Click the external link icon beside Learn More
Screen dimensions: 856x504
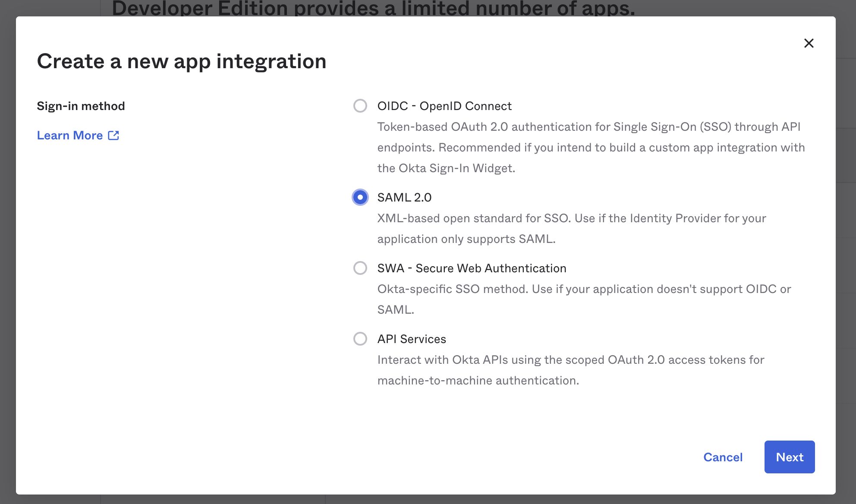click(113, 135)
